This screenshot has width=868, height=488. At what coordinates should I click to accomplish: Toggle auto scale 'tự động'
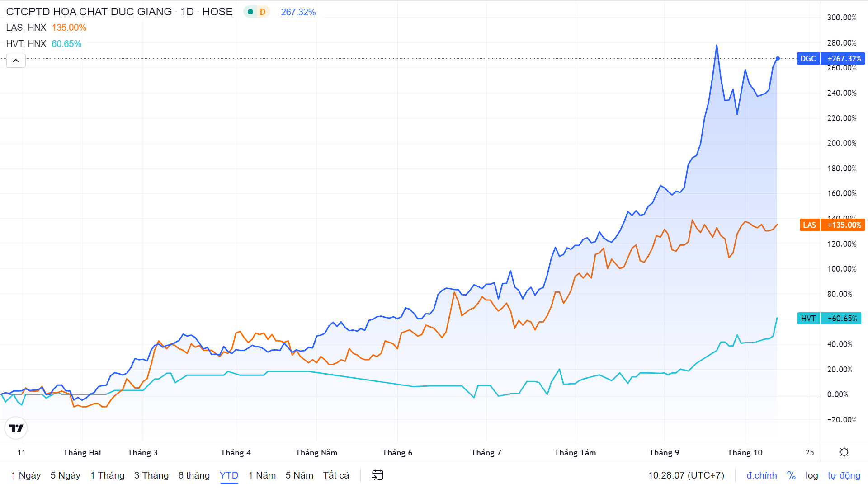click(x=844, y=475)
